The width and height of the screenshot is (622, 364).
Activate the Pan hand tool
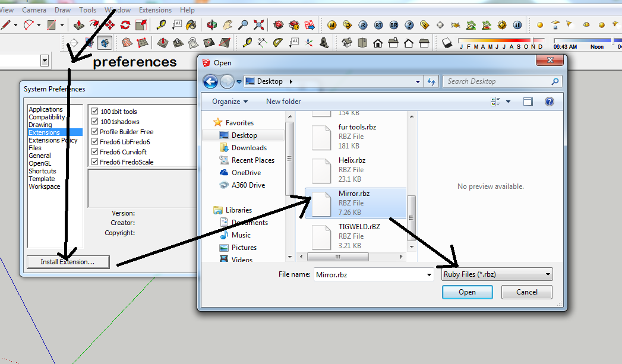(228, 26)
